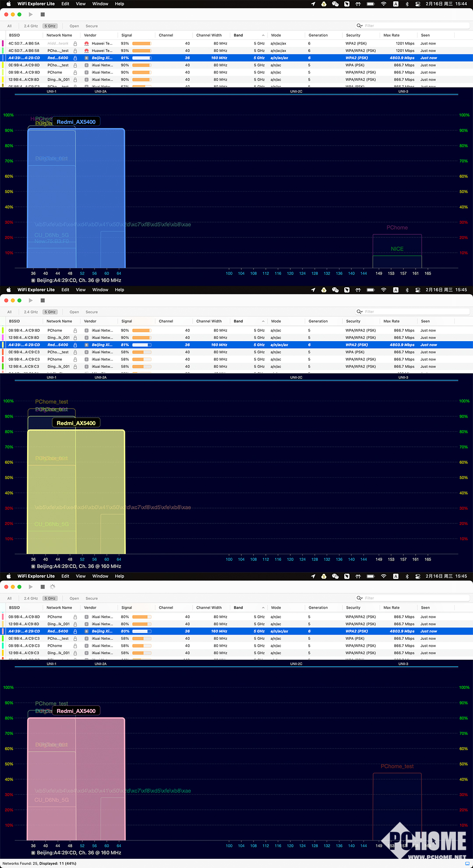Sort by Security header in the 15:44 window
Image resolution: width=473 pixels, height=868 pixels.
[x=353, y=35]
